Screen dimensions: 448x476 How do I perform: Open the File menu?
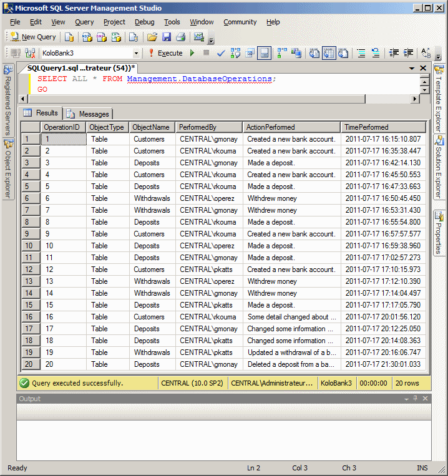(x=15, y=22)
